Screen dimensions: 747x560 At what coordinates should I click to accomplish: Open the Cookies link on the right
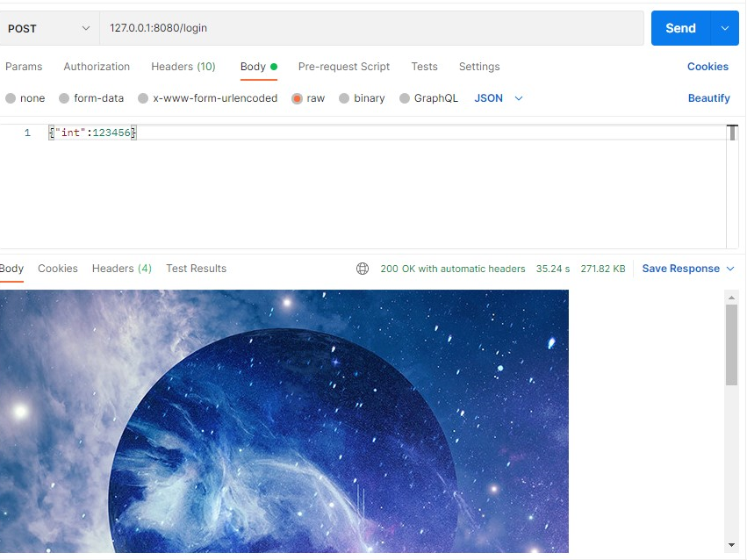707,67
